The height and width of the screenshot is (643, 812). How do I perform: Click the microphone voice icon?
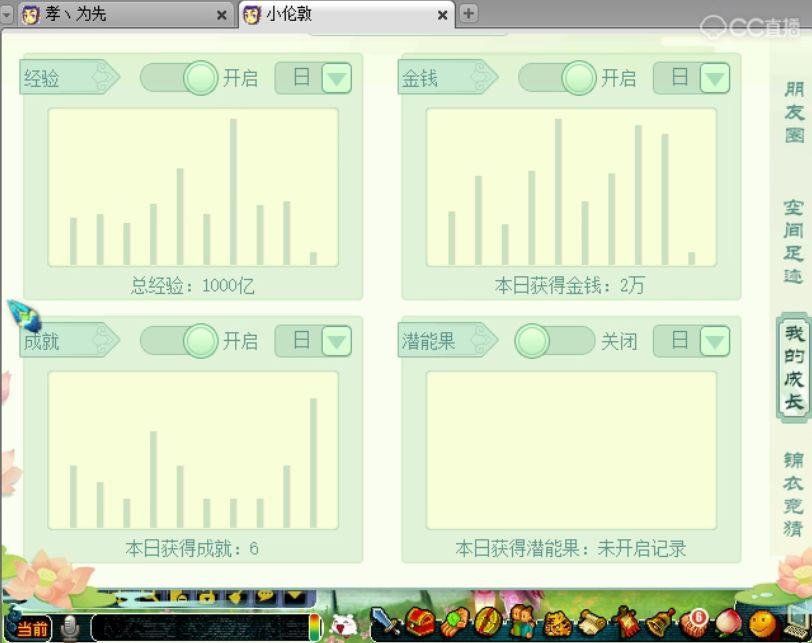point(70,627)
